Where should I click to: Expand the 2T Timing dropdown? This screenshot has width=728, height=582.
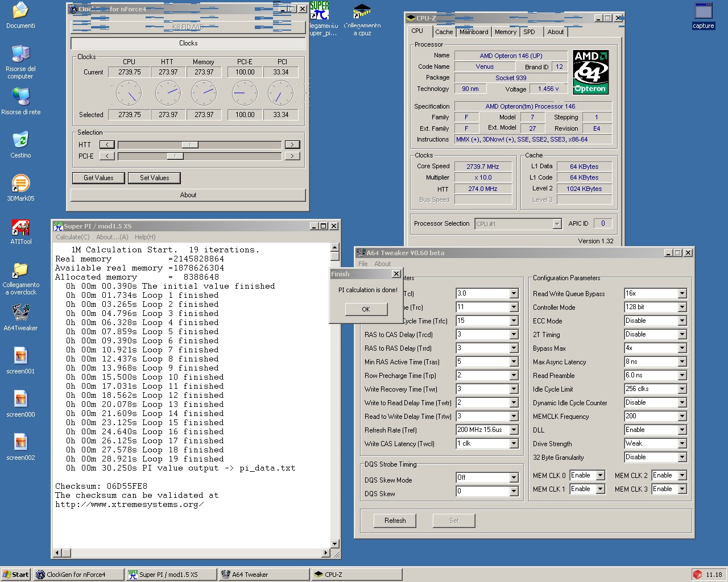682,334
